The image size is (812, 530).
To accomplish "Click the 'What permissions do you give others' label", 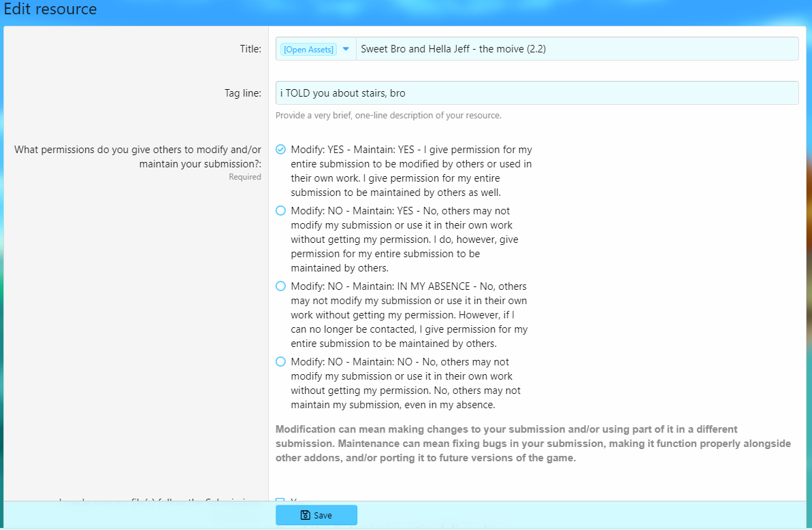I will click(x=137, y=156).
